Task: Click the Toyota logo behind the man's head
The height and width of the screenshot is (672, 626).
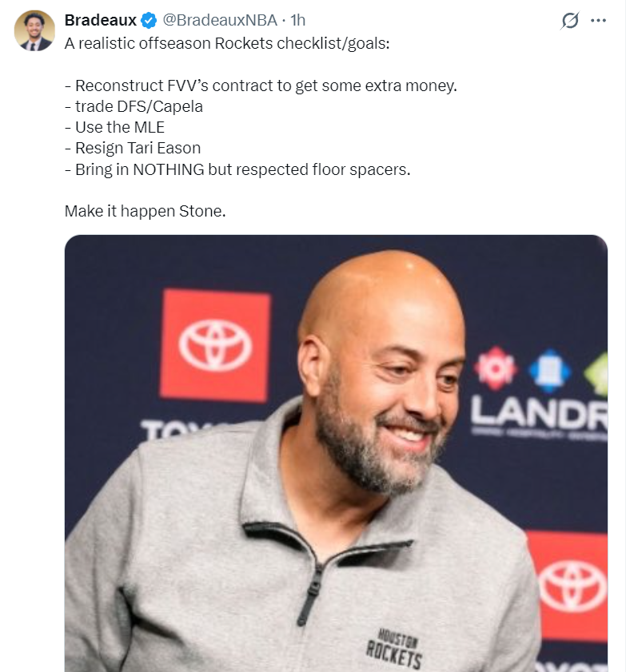Action: click(x=215, y=345)
